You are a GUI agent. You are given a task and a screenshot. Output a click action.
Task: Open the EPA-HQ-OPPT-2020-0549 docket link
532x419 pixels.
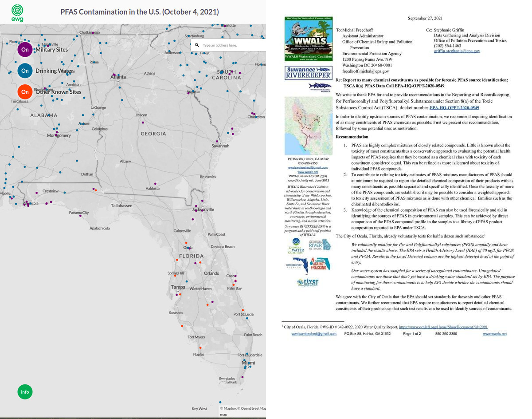coord(454,107)
